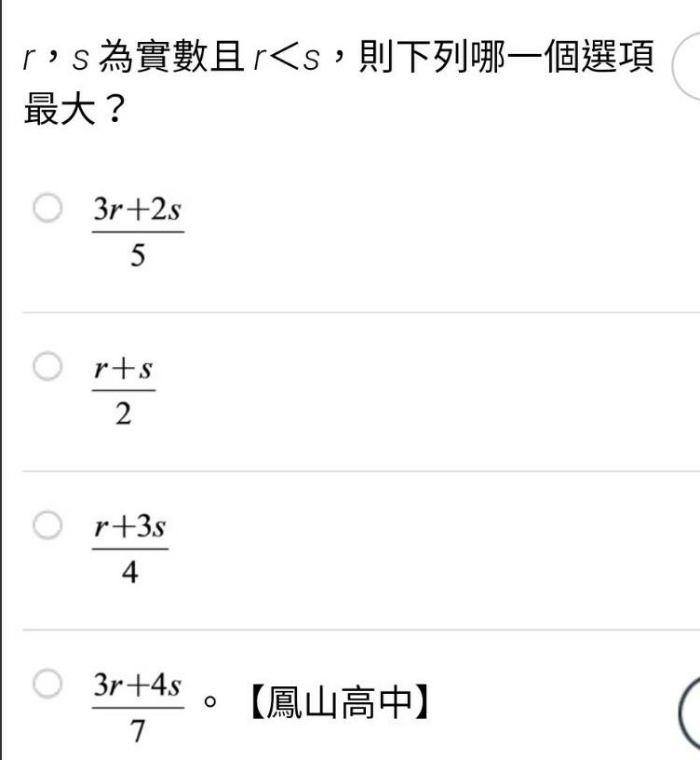The width and height of the screenshot is (700, 760).
Task: Click the fraction formula 3r+4s over 7
Action: coord(138,708)
